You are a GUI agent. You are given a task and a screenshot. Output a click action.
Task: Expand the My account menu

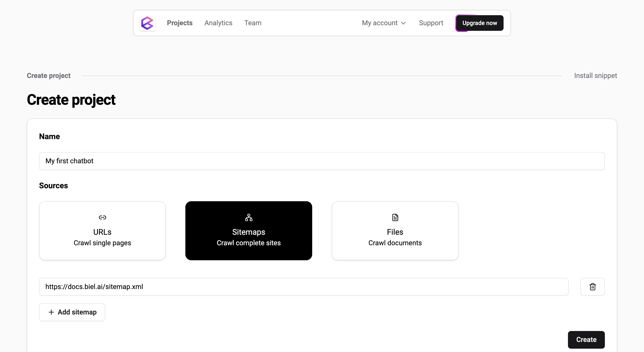tap(383, 23)
